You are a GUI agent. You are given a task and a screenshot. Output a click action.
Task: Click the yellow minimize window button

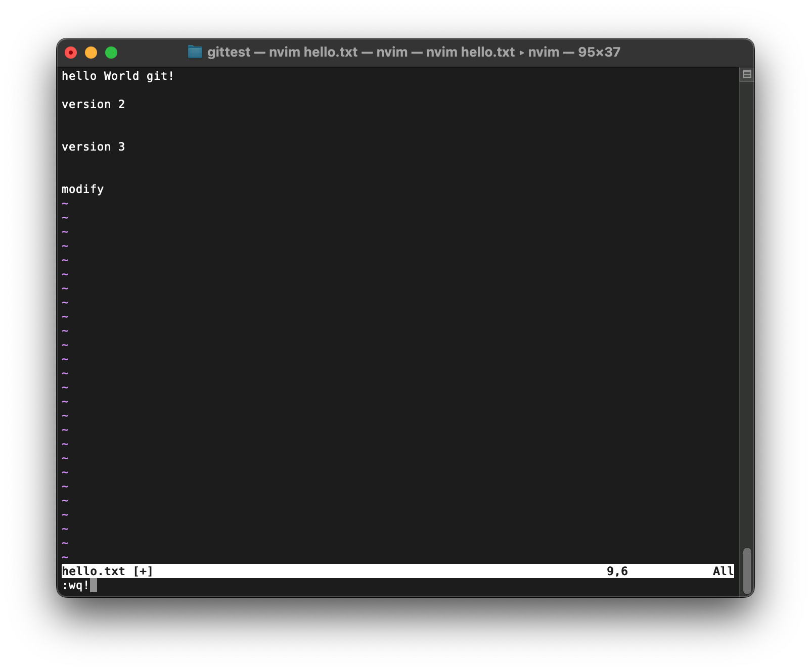click(91, 53)
